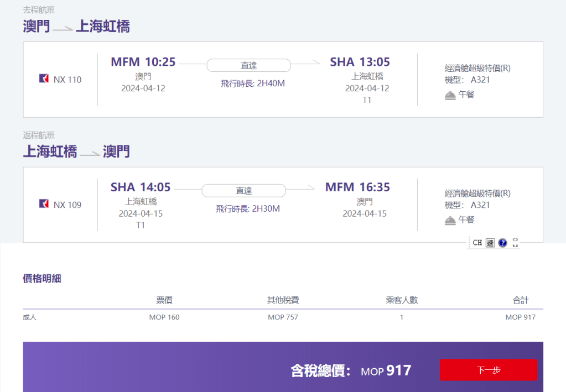Select the 直達 label on return flight
Viewport: 566px width, 392px height.
[243, 191]
